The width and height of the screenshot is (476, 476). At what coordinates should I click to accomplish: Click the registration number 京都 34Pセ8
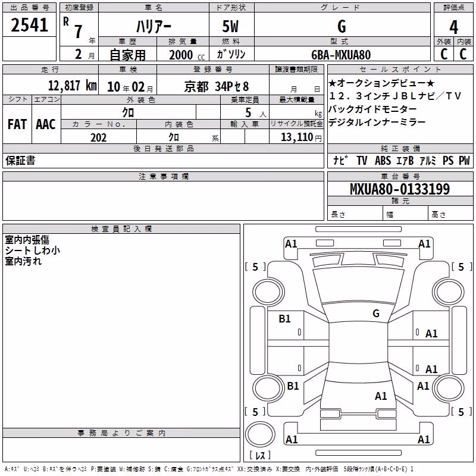click(217, 87)
